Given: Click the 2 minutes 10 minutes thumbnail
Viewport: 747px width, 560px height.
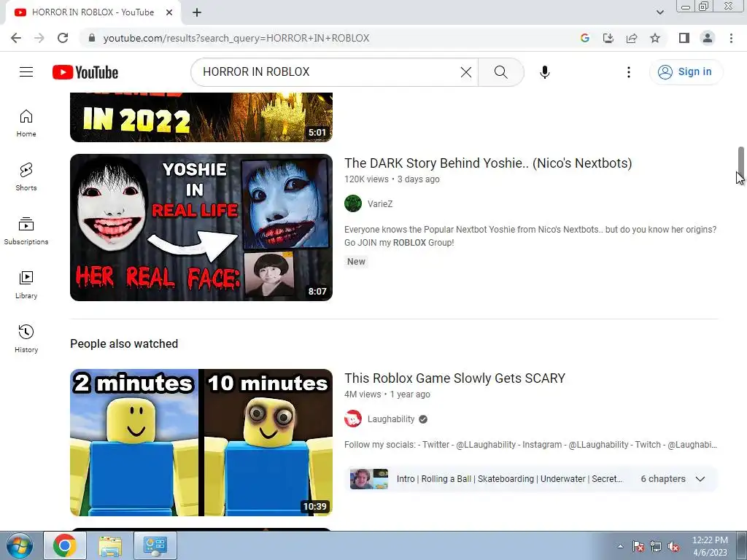Looking at the screenshot, I should [x=201, y=443].
